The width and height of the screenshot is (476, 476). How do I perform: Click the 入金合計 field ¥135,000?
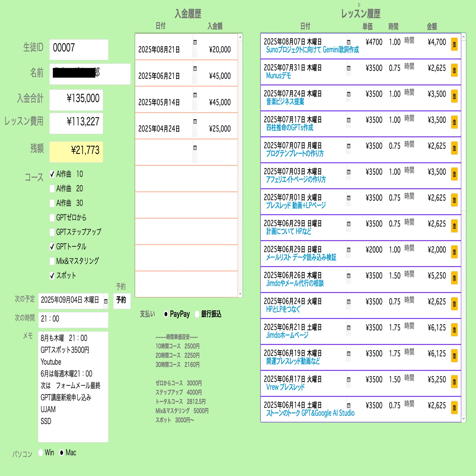point(76,100)
